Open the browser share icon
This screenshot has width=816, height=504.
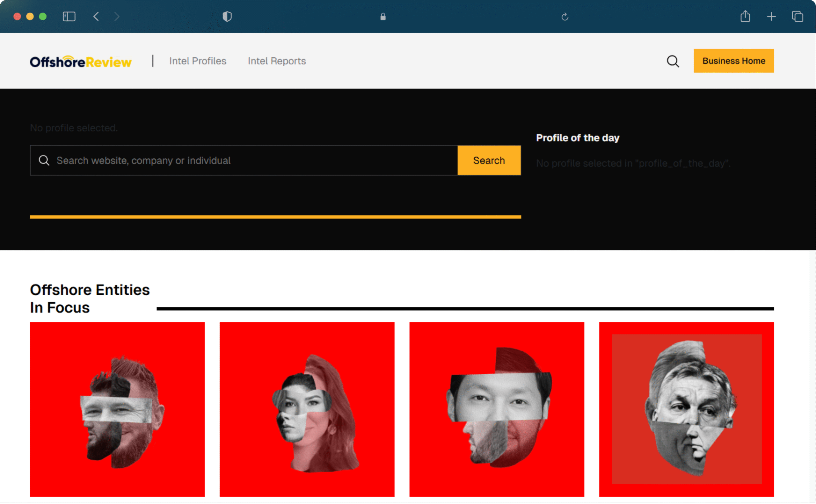pos(745,16)
